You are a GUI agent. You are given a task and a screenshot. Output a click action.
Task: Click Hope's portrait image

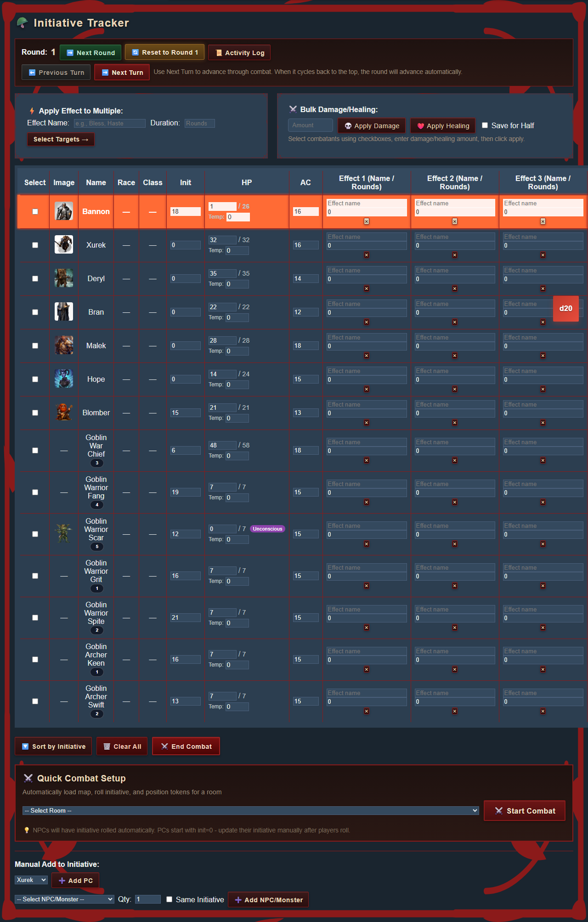tap(64, 379)
